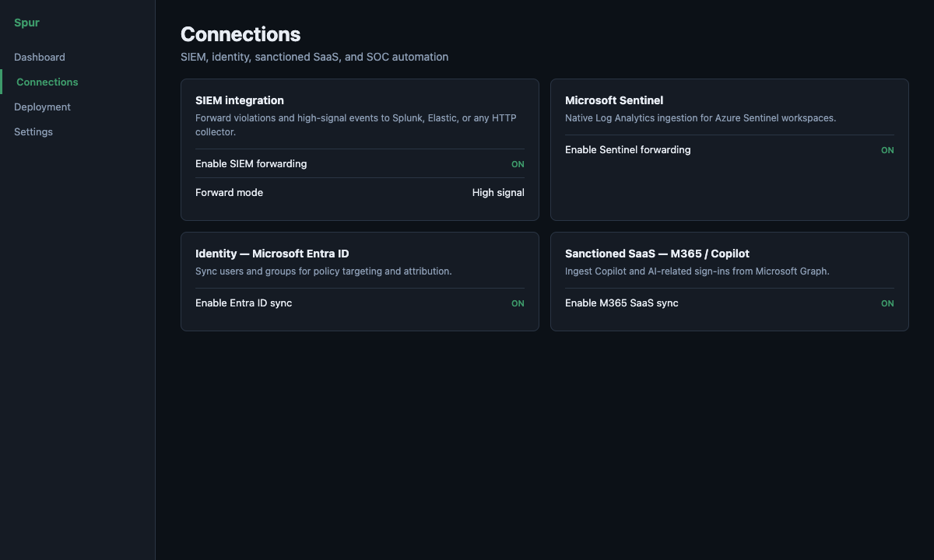Toggle Enable M365 SaaS sync ON switch

click(887, 303)
